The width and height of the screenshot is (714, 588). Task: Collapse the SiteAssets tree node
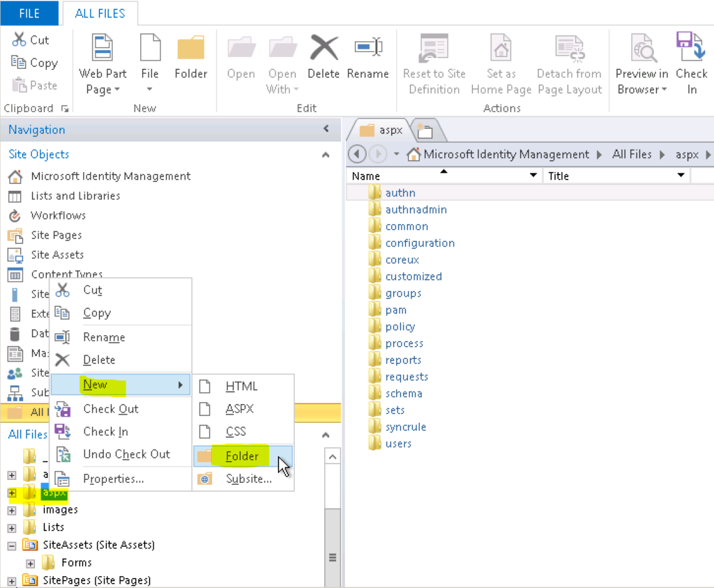[x=12, y=545]
